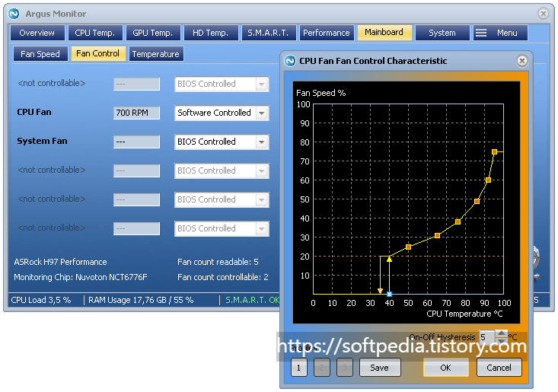
Task: Click RAM Usage 17,76 GB status
Action: pyautogui.click(x=141, y=300)
